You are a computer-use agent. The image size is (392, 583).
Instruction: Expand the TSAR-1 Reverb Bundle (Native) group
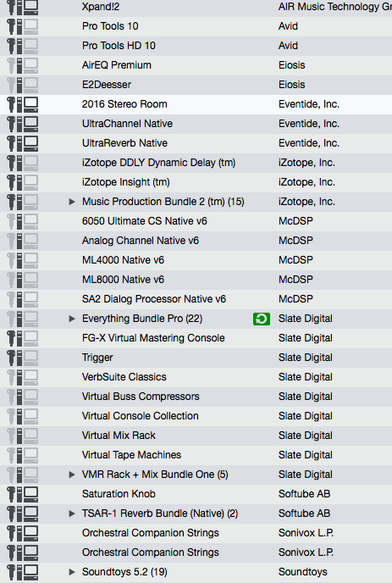[72, 514]
